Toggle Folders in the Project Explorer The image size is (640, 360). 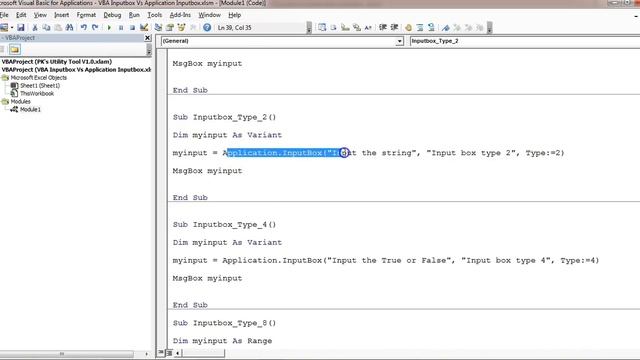click(x=15, y=50)
